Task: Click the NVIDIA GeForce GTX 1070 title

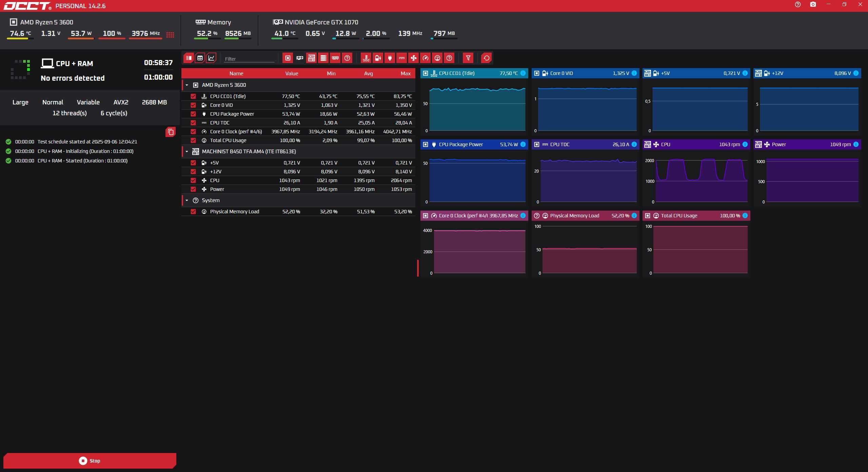Action: 321,22
